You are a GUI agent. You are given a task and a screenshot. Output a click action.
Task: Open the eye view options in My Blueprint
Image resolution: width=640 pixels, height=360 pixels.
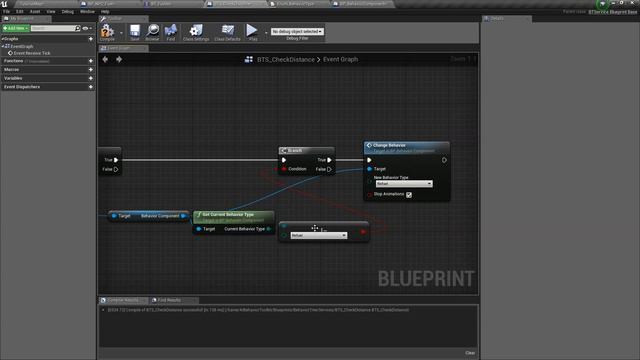point(85,28)
